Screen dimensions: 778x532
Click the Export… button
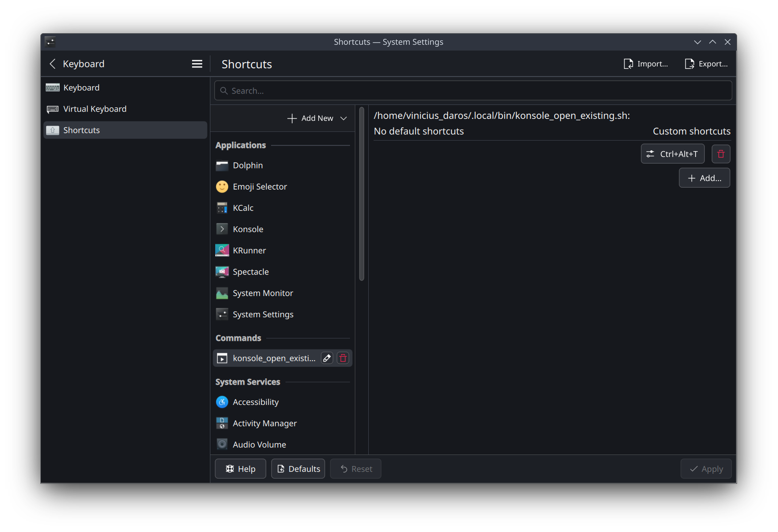coord(706,64)
